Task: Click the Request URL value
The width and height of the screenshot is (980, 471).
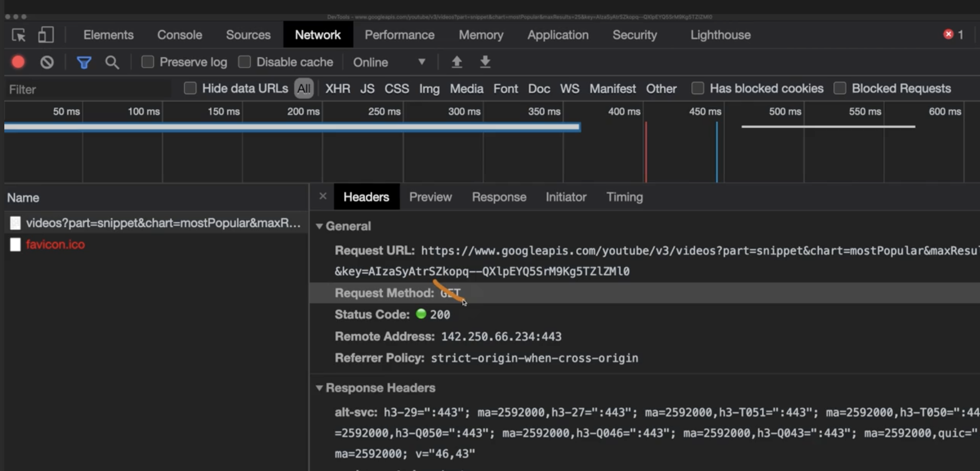Action: (657, 261)
